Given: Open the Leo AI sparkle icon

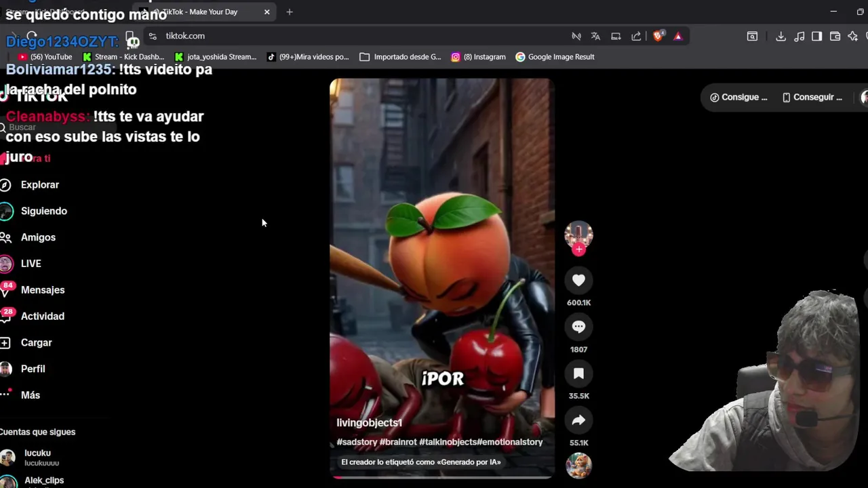Looking at the screenshot, I should [853, 37].
